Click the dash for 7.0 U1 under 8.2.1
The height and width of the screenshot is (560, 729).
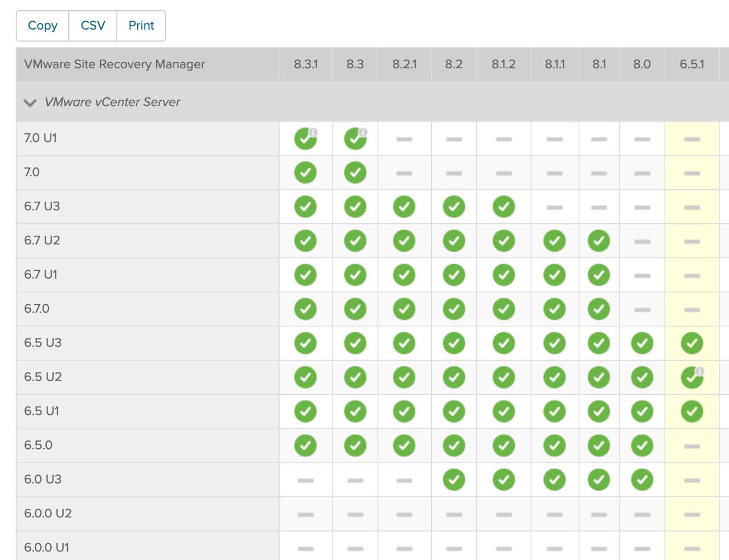pyautogui.click(x=404, y=139)
